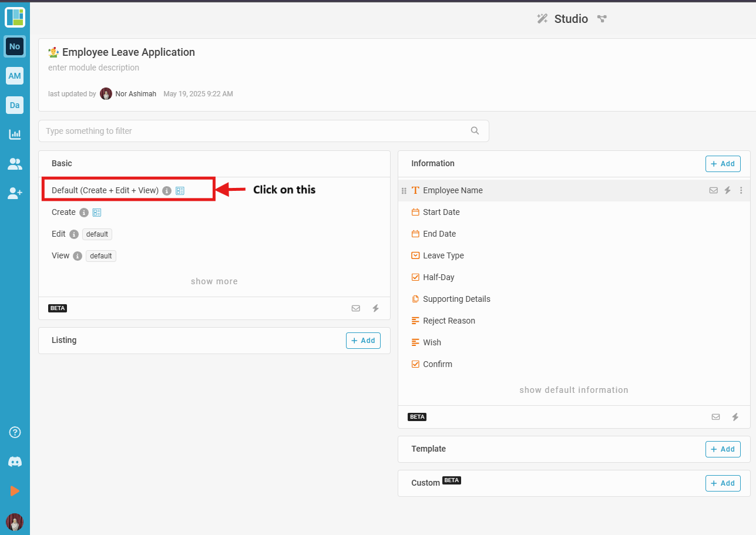
Task: Open the Discord icon in sidebar
Action: tap(15, 462)
